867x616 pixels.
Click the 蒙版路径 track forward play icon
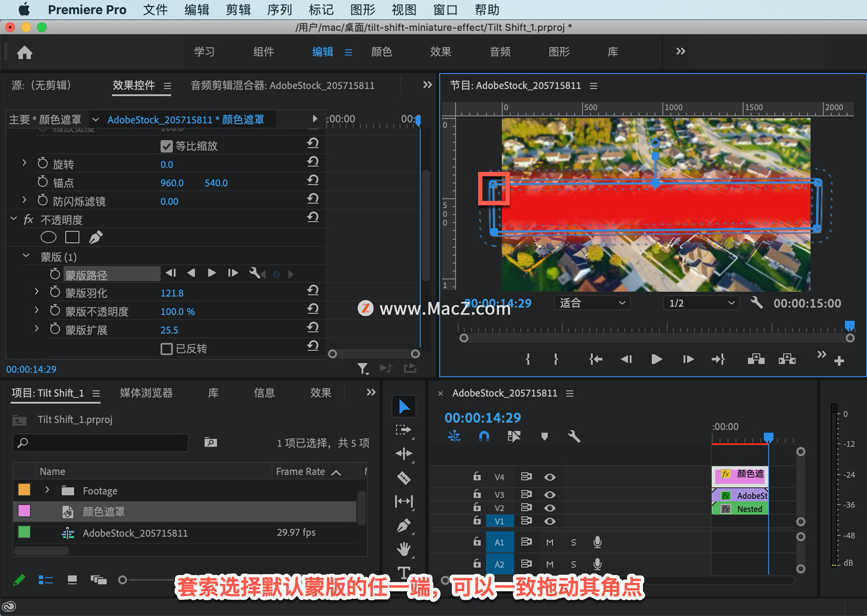point(211,273)
